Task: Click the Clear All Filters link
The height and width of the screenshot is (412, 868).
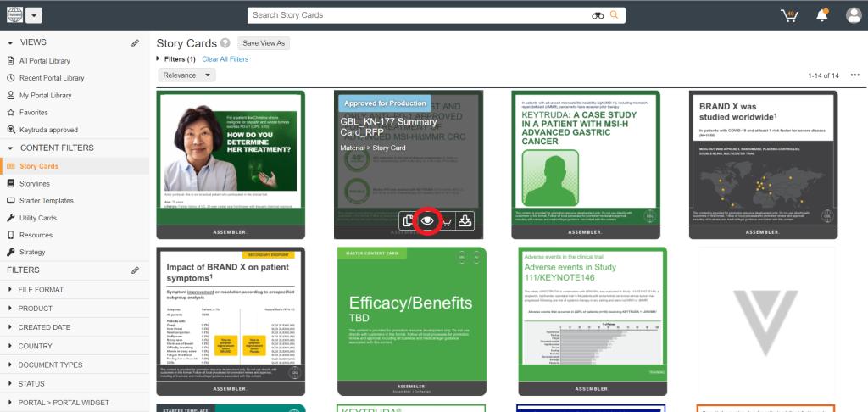Action: click(225, 59)
